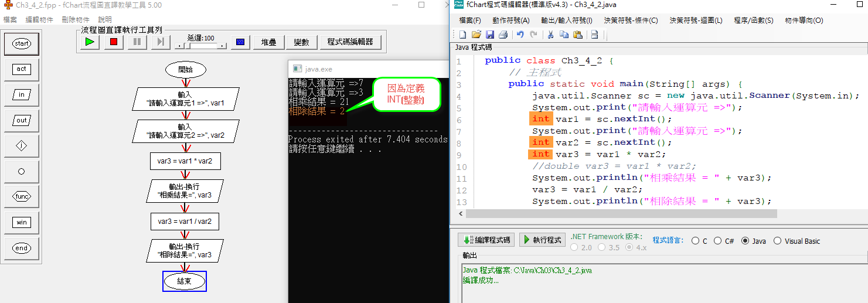Viewport: 868px width, 303px height.
Task: Click the undo arrow in editor toolbar
Action: coord(520,35)
